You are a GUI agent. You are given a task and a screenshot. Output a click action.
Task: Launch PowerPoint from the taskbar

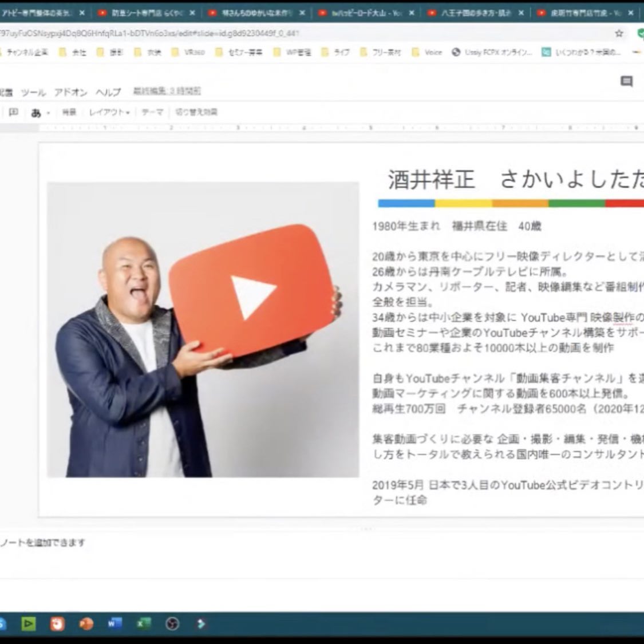tap(86, 623)
